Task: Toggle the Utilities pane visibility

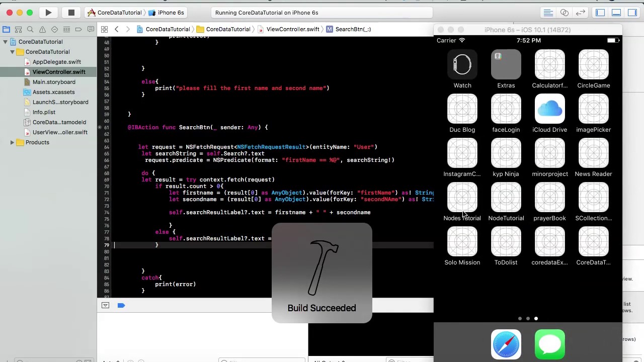Action: [x=632, y=13]
